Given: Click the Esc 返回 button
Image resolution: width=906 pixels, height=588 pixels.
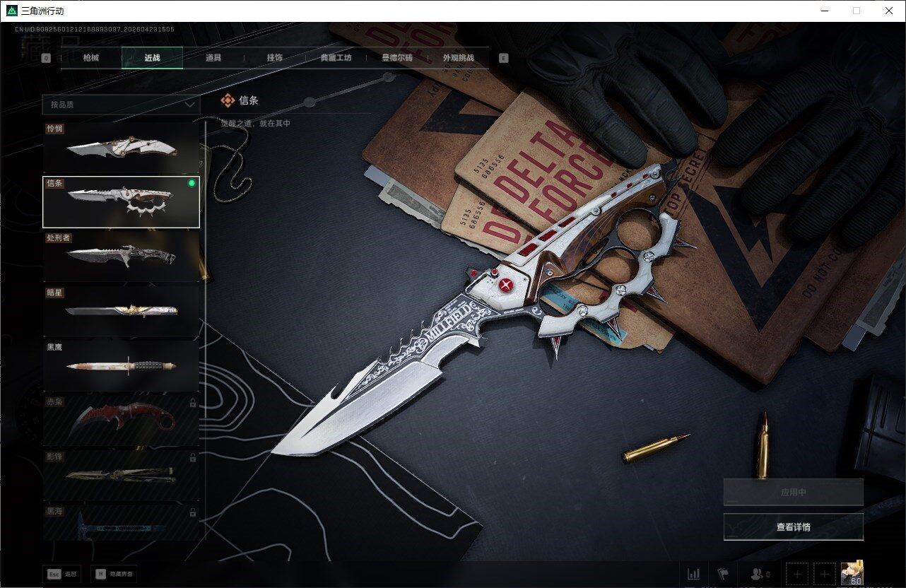Looking at the screenshot, I should point(62,574).
